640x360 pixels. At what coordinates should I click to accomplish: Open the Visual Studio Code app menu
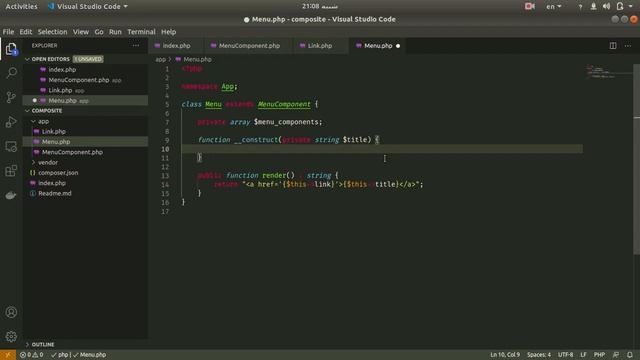pyautogui.click(x=87, y=7)
